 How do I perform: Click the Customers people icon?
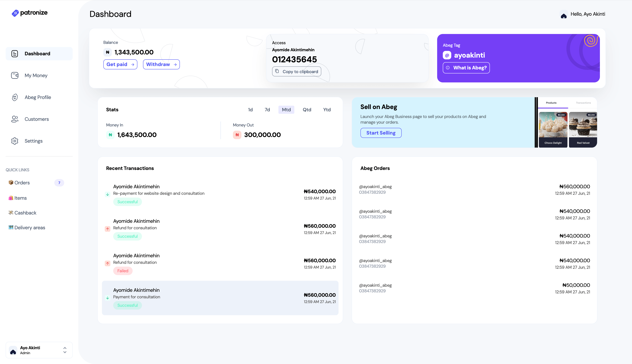pyautogui.click(x=15, y=119)
